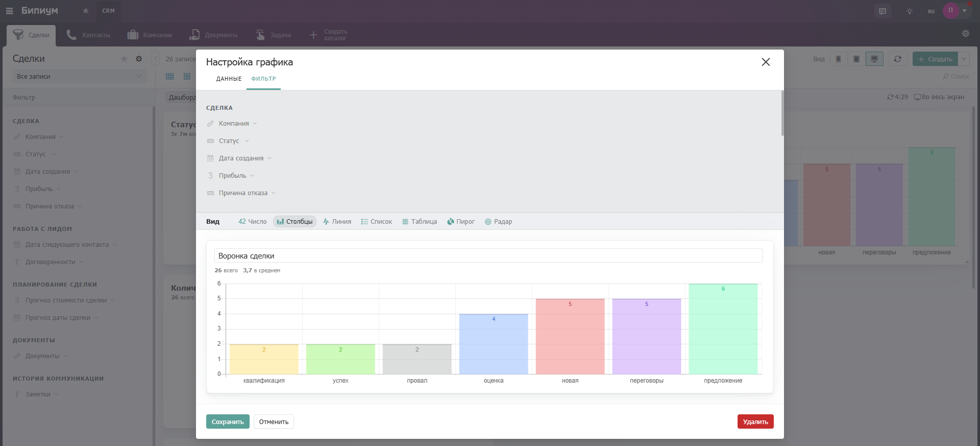Click the Столбцы chart type
The width and height of the screenshot is (980, 446).
tap(295, 222)
